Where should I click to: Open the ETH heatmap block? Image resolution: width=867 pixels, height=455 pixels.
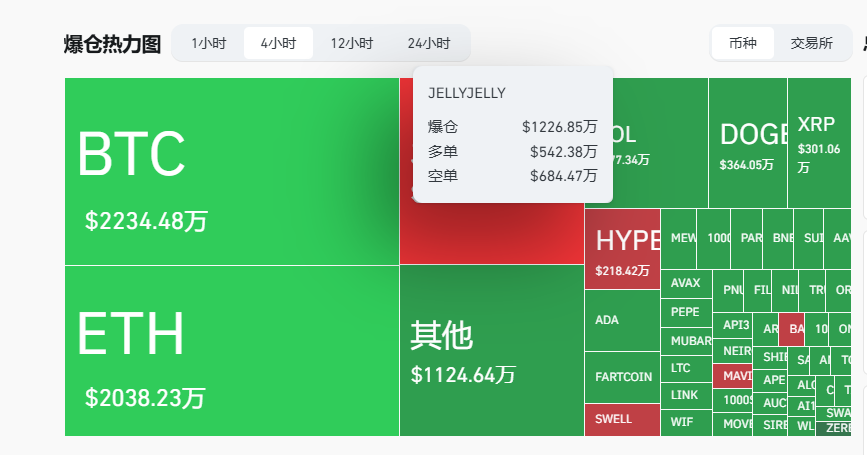point(231,350)
